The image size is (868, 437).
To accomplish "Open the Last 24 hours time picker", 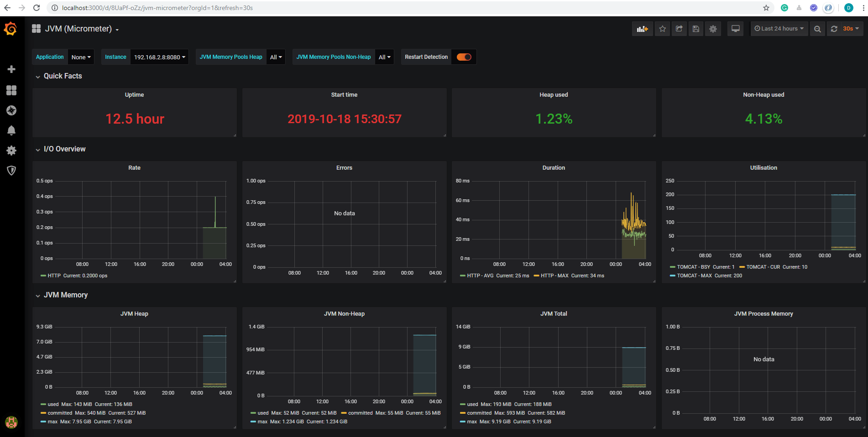I will click(779, 28).
